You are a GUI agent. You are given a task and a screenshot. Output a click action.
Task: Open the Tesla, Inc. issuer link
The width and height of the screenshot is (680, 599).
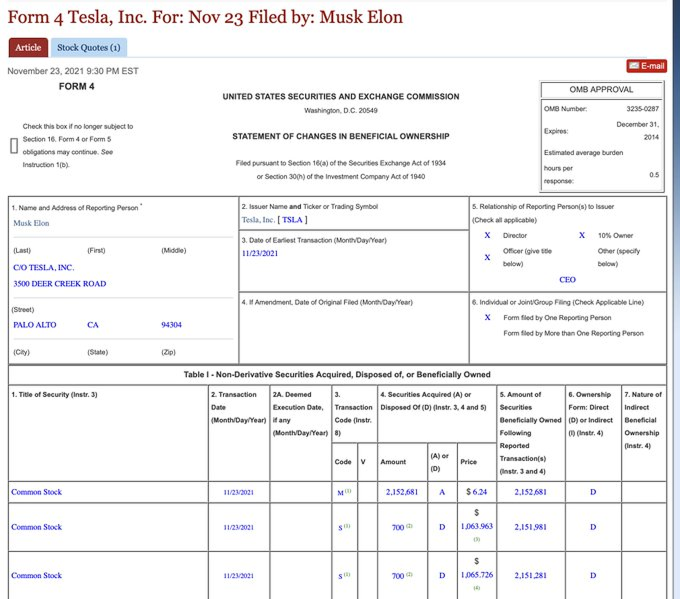258,219
